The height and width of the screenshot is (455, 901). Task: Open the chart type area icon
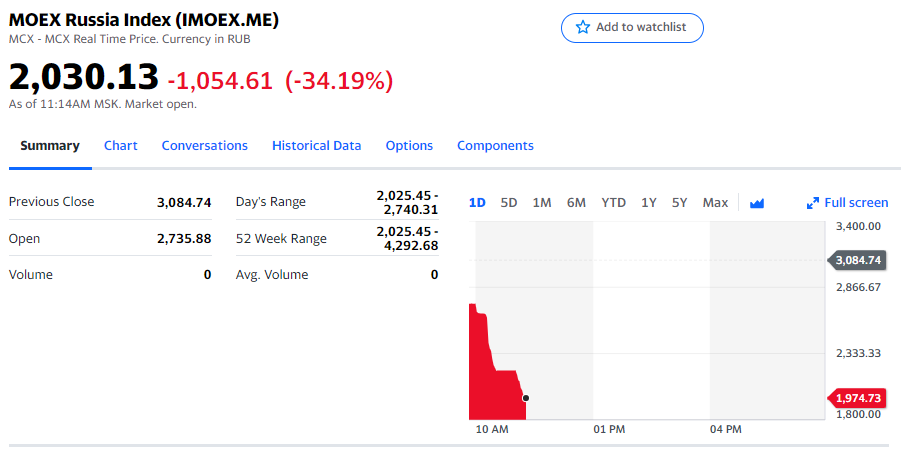(757, 203)
